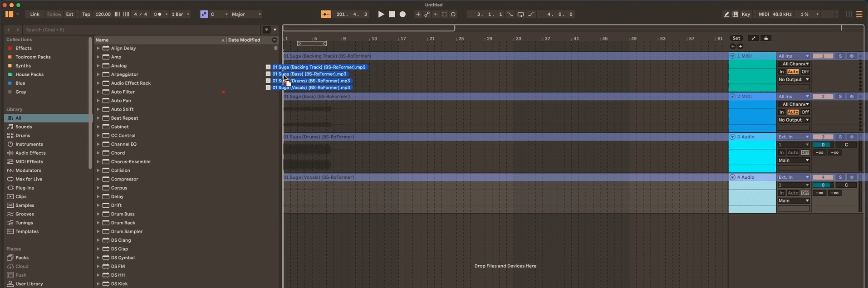This screenshot has height=288, width=868.
Task: Select Drums in the Library
Action: click(x=23, y=136)
